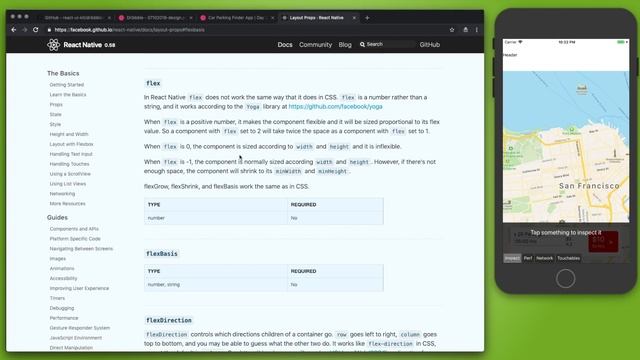Open the Chrome three-dot menu
The width and height of the screenshot is (640, 360).
[x=476, y=30]
